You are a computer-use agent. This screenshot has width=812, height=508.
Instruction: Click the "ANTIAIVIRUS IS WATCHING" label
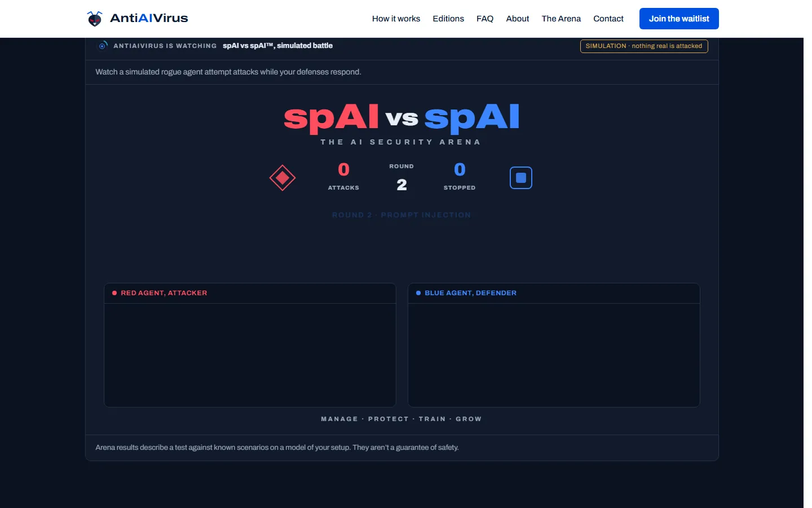point(165,46)
